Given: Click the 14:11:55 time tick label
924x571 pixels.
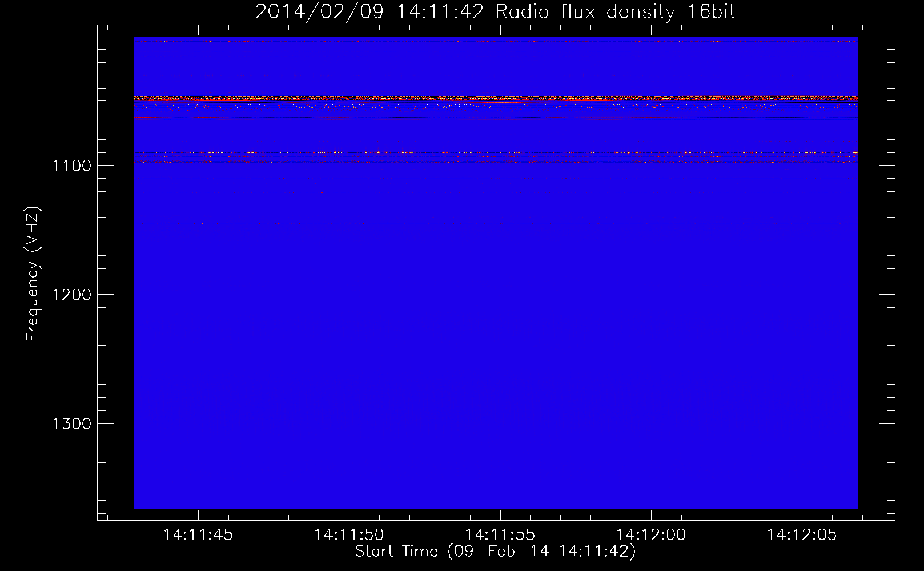Looking at the screenshot, I should pyautogui.click(x=500, y=535).
